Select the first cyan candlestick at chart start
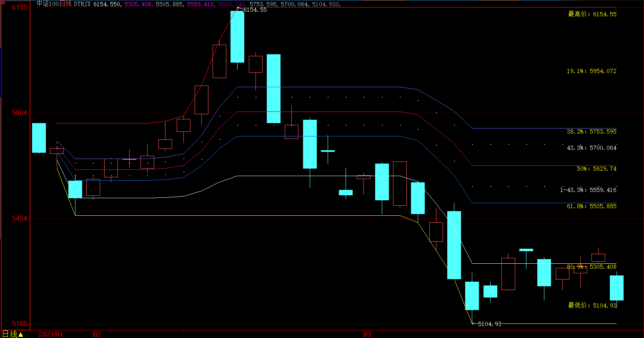 [x=39, y=138]
